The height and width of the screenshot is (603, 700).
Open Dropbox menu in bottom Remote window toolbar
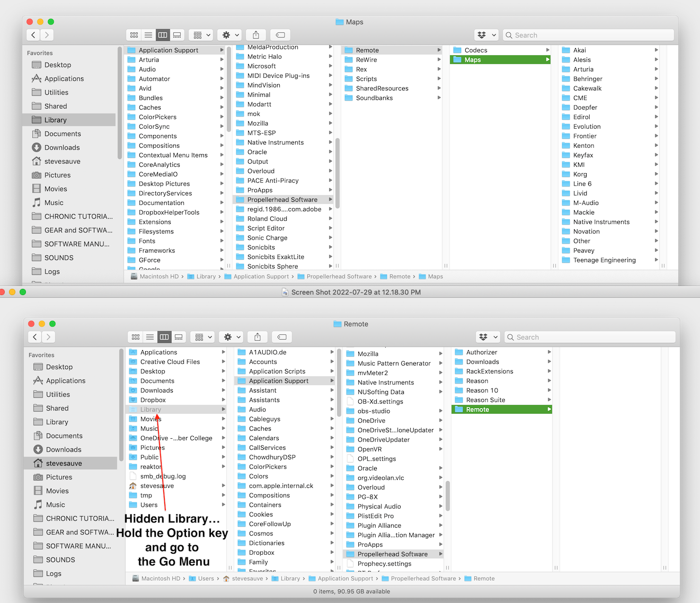(488, 337)
